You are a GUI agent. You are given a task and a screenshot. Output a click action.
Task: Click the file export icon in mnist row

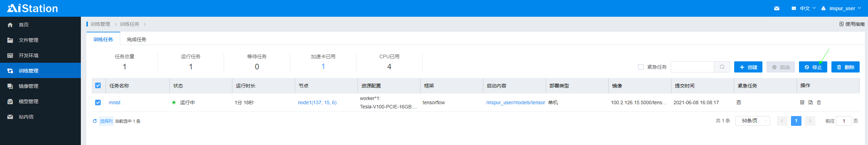[x=811, y=102]
